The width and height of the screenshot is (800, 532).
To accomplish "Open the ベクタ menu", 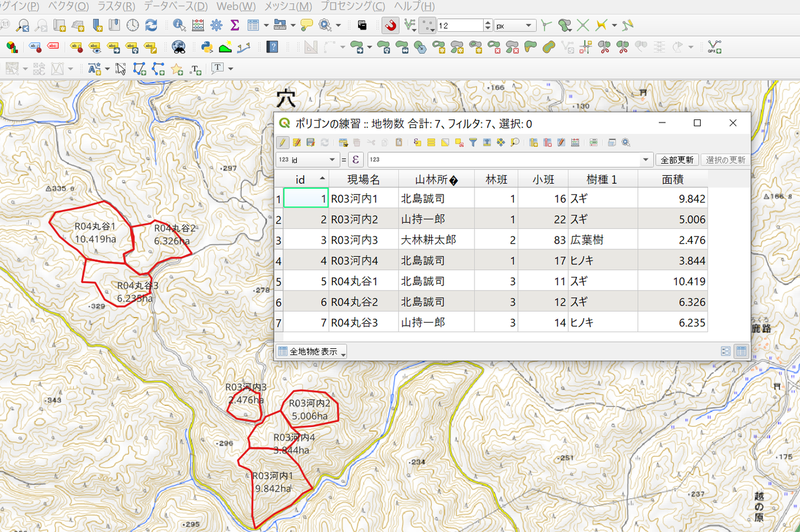I will [x=68, y=6].
